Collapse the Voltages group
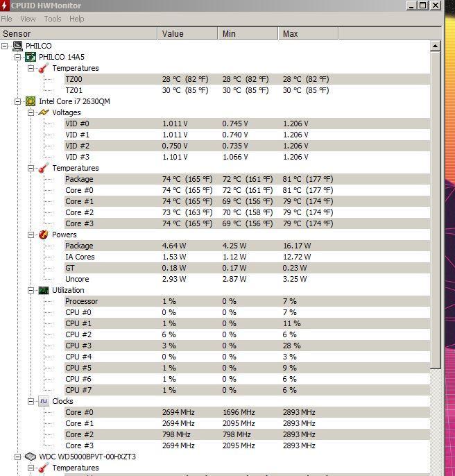 click(x=31, y=113)
